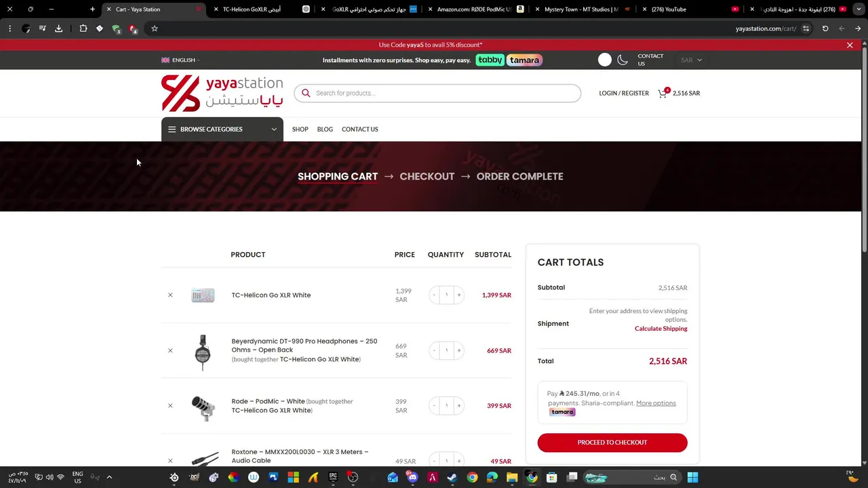Click More options for Tamara payment
The height and width of the screenshot is (488, 868).
tap(656, 403)
